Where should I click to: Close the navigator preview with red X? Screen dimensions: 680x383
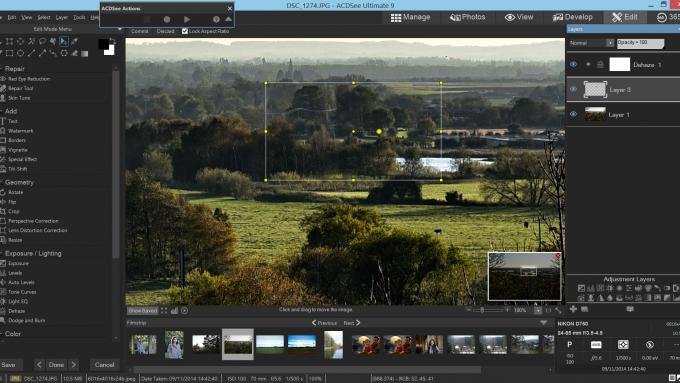pos(558,256)
